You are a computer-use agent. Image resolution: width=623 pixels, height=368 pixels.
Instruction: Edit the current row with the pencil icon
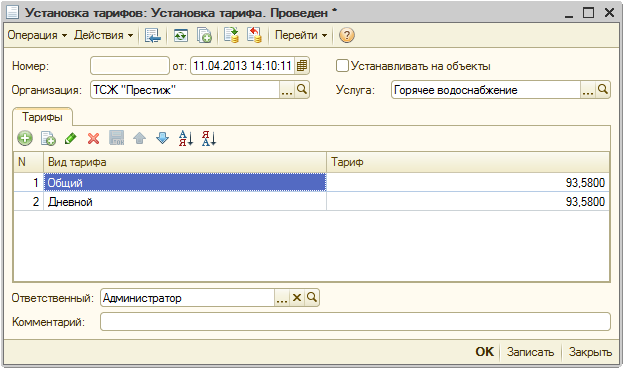pyautogui.click(x=71, y=139)
